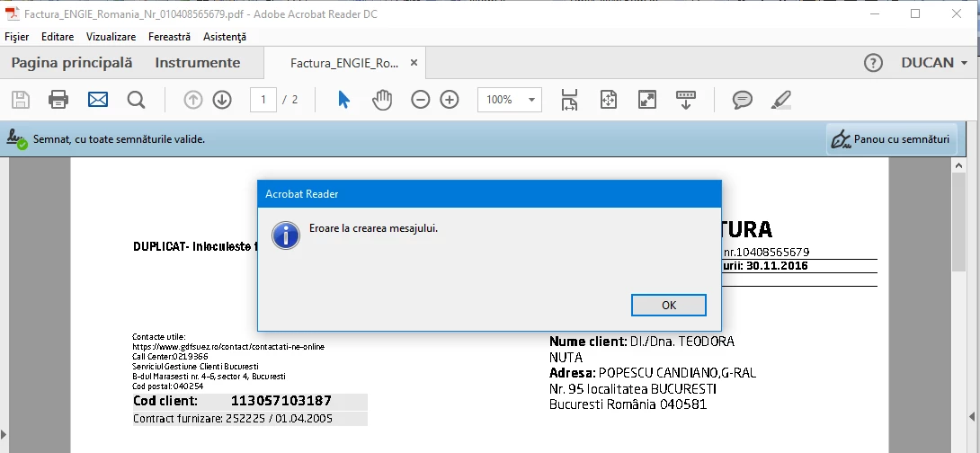
Task: Zoom out with the minus icon
Action: pyautogui.click(x=420, y=100)
